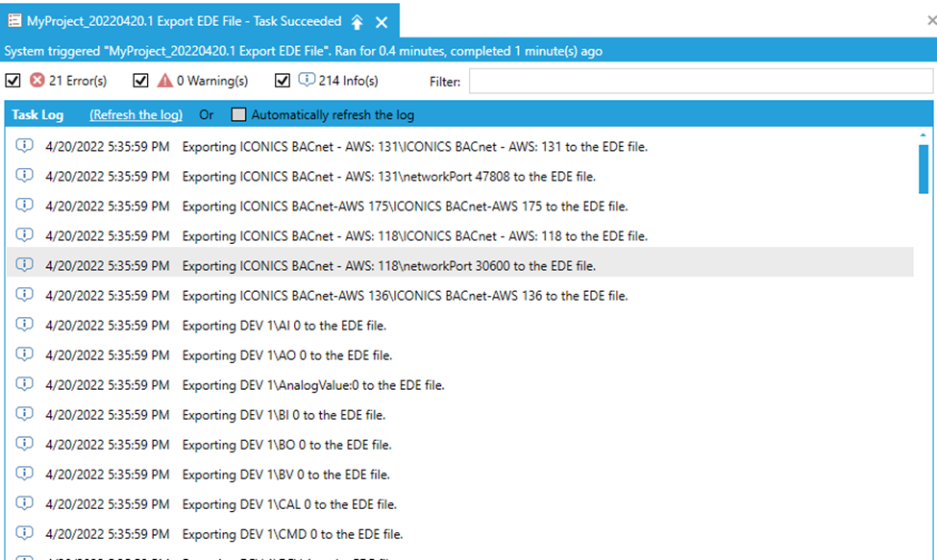Viewport: 937px width, 560px height.
Task: Click the red Error(s) filter icon
Action: [37, 81]
